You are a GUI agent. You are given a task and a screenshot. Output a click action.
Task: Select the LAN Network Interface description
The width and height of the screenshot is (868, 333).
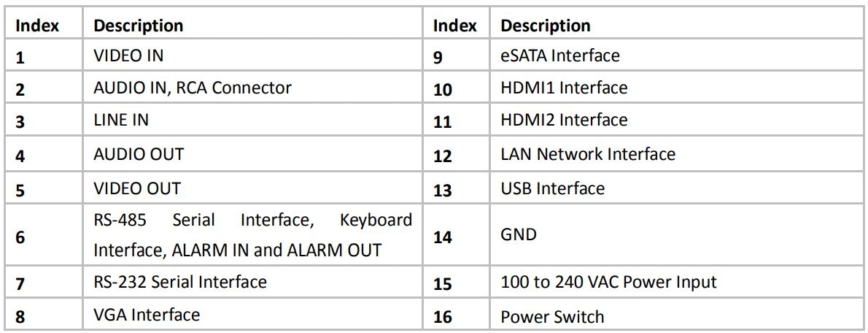click(x=588, y=154)
